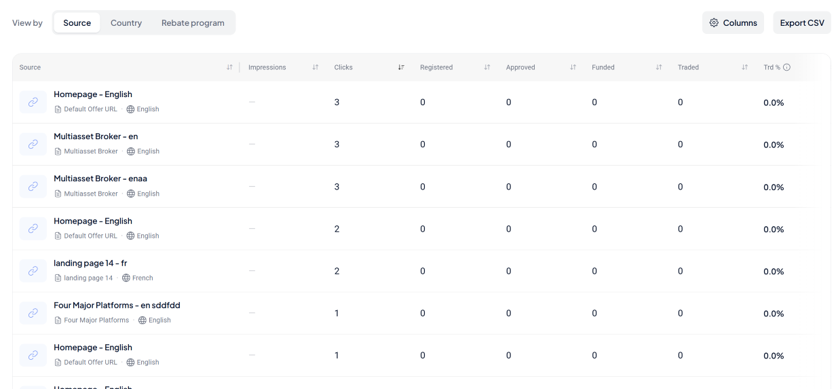Click globe icon in Multiasset Broker - en row
The width and height of the screenshot is (838, 389).
point(131,151)
